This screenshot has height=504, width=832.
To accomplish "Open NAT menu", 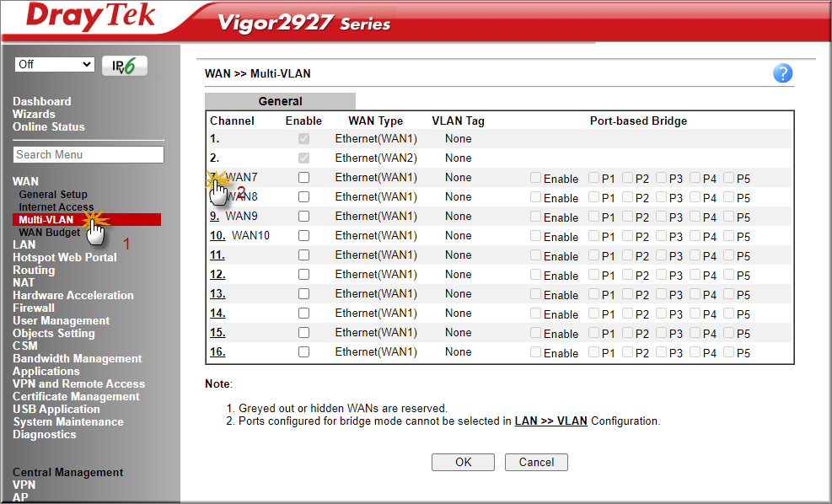I will [24, 283].
